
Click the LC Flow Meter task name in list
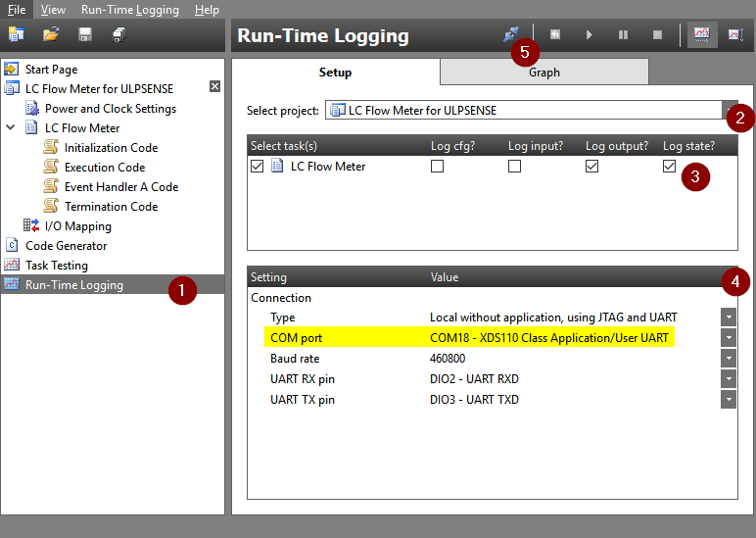pyautogui.click(x=328, y=167)
